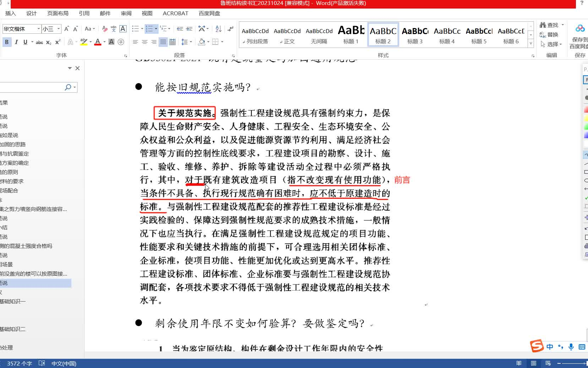The image size is (588, 368).
Task: Apply distributed alignment
Action: click(172, 42)
